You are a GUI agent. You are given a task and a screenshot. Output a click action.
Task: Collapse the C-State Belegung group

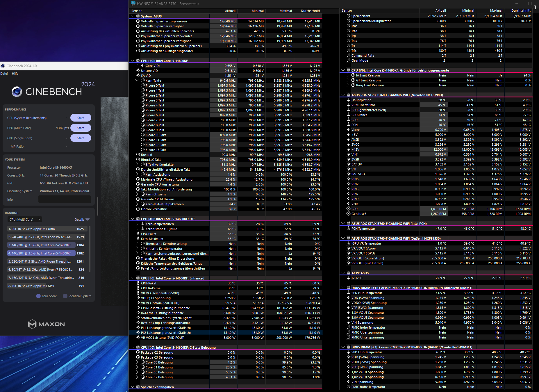(x=133, y=348)
